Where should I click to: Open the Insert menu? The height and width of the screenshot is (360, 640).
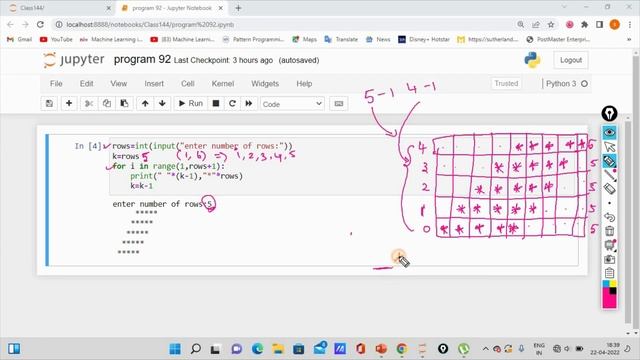[x=154, y=84]
